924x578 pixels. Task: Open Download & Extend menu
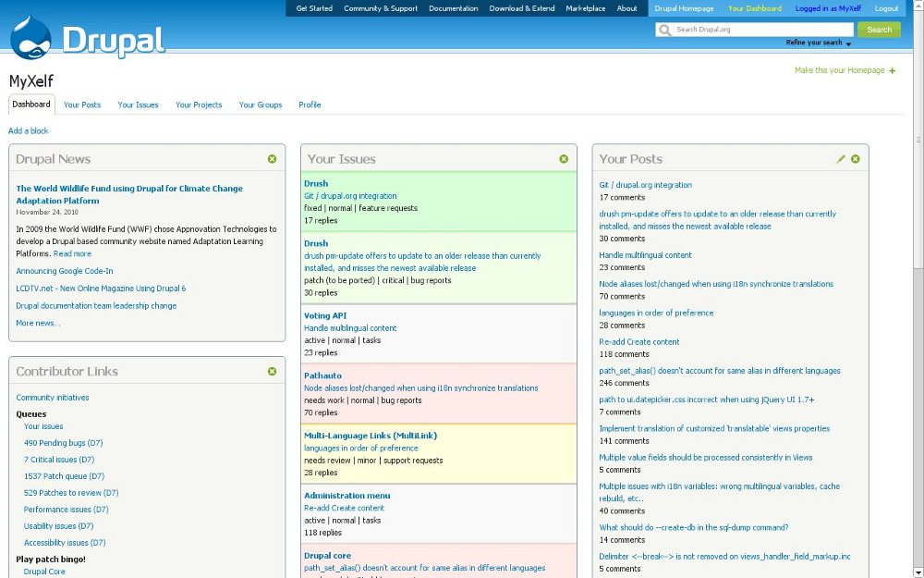(x=521, y=8)
